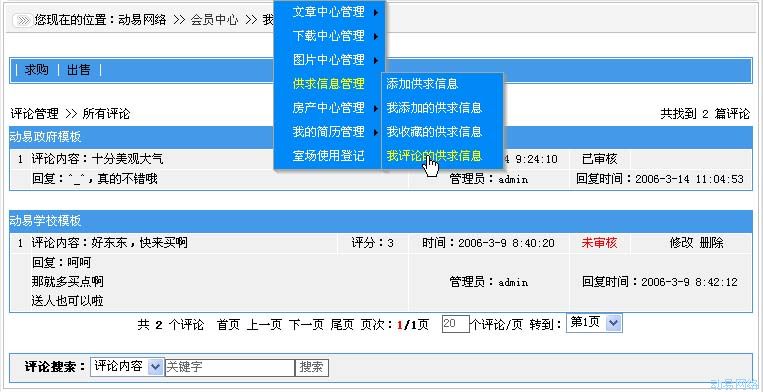Expand 我的简历管理 submenu arrow
Viewport: 763px width, 392px height.
coord(376,132)
